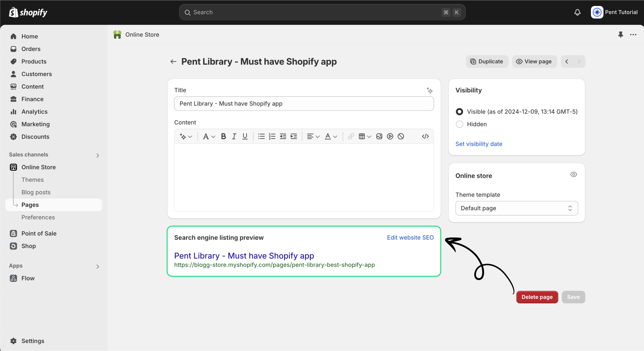Click inside the Content editor area
Image resolution: width=644 pixels, height=351 pixels.
pos(304,177)
